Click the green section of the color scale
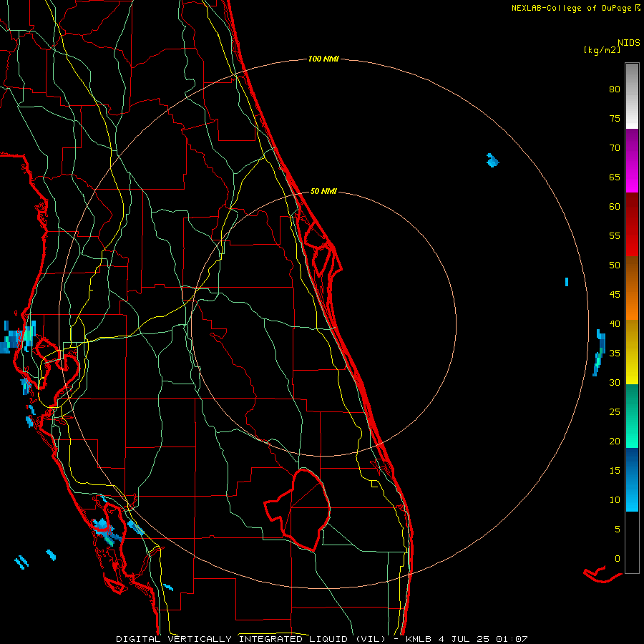 632,416
